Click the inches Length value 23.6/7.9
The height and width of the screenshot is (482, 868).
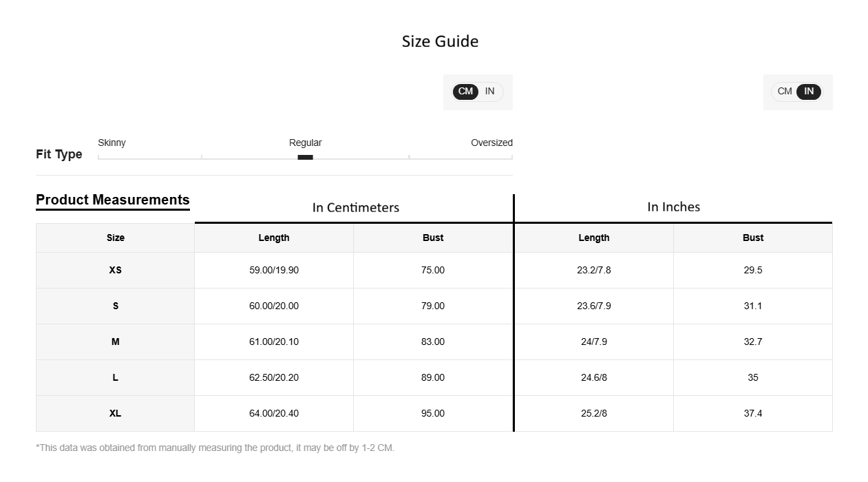click(x=594, y=306)
